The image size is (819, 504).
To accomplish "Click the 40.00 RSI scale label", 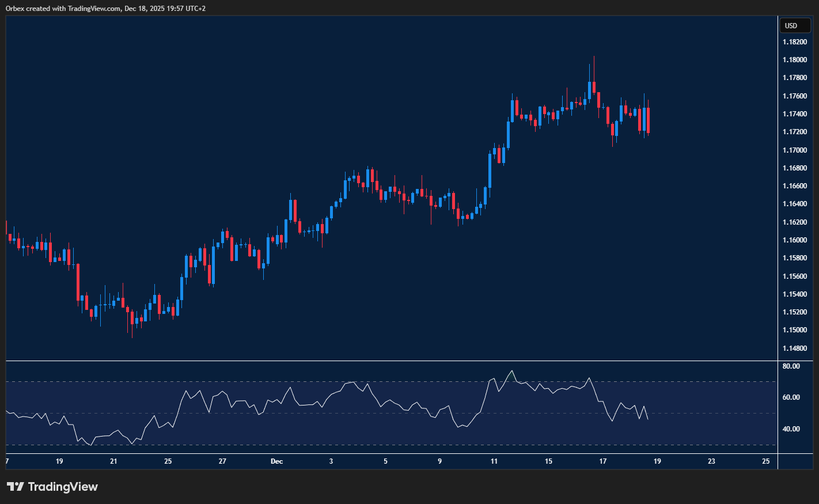I will click(790, 429).
